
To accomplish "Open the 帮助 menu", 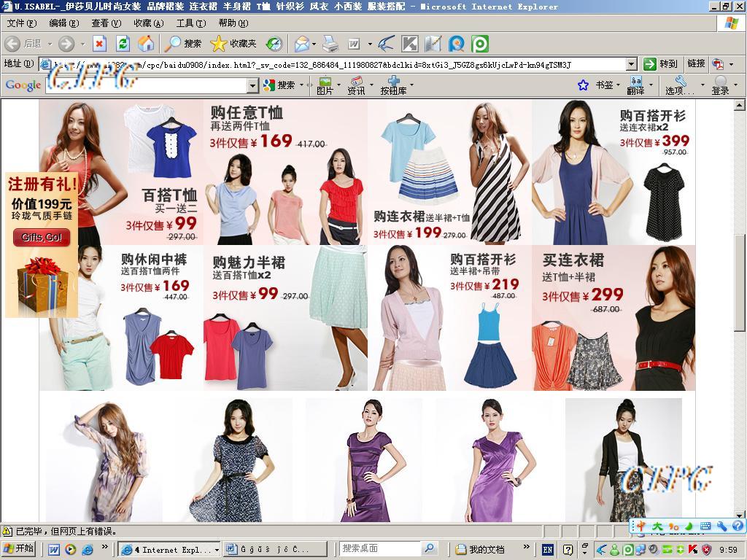I will coord(233,23).
